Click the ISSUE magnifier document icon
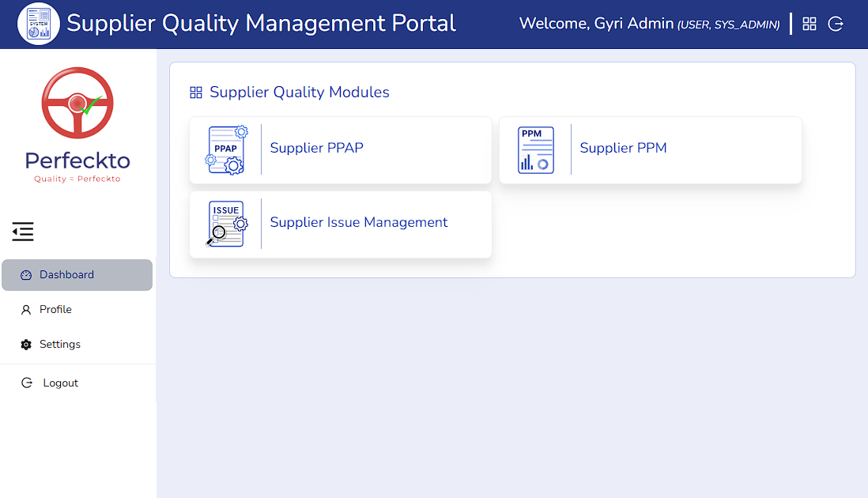Image resolution: width=868 pixels, height=498 pixels. pos(226,224)
